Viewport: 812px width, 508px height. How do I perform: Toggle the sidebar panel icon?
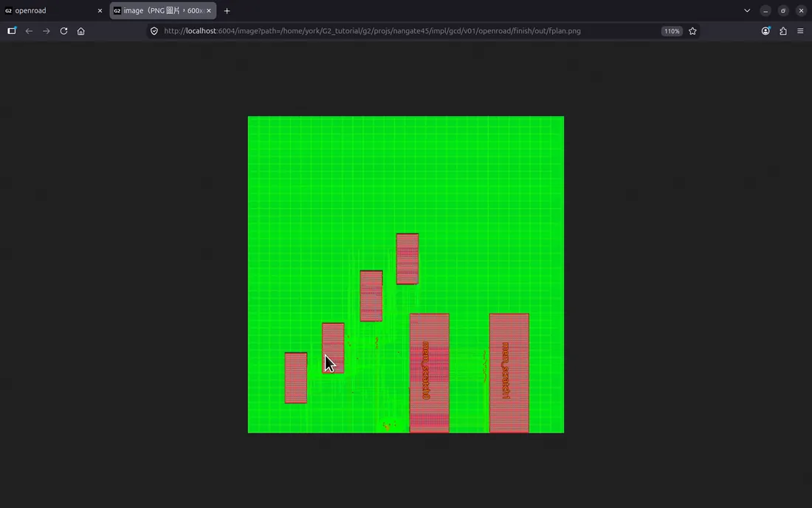coord(11,31)
